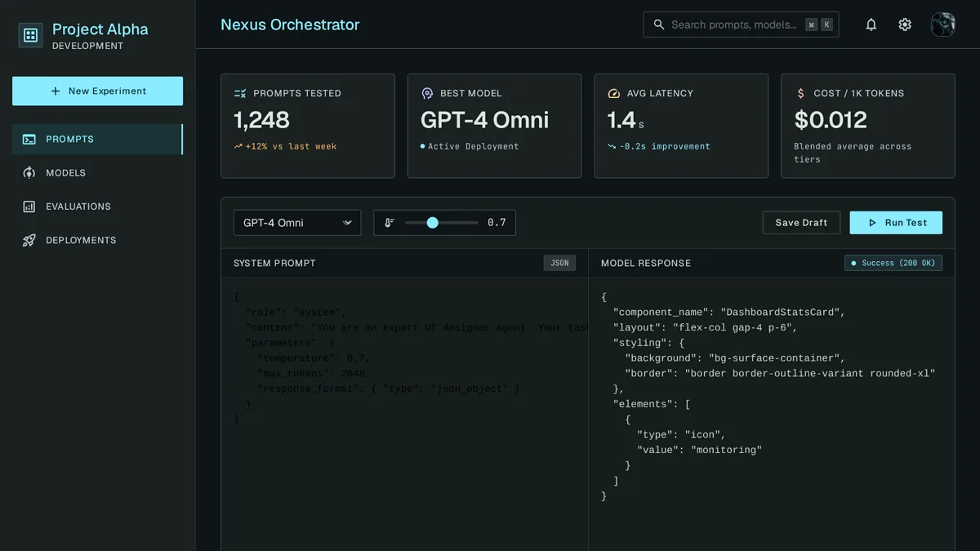Click the SYSTEM PROMPT panel heading

[274, 263]
